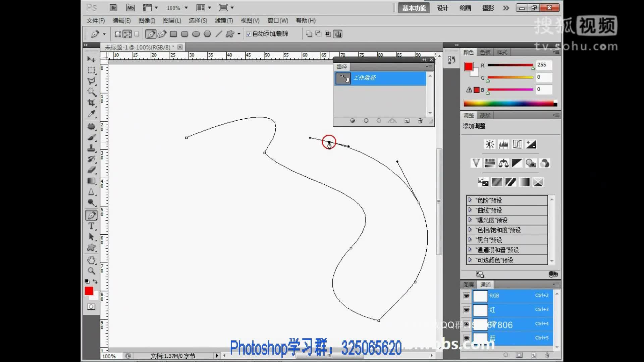
Task: Click the Brightness/Contrast adjustment icon
Action: coord(490,144)
